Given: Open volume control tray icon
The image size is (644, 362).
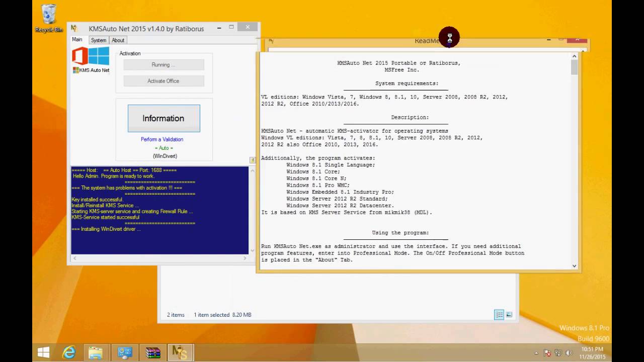Looking at the screenshot, I should click(569, 353).
